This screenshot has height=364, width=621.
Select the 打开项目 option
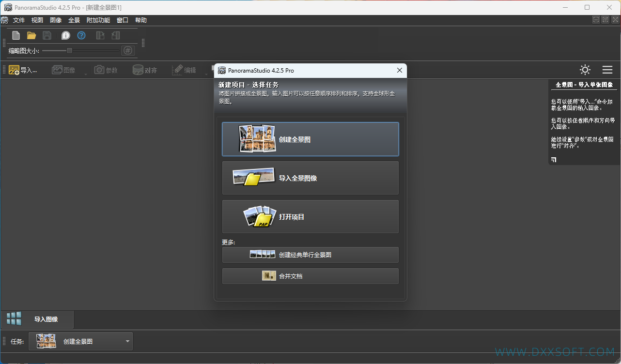pos(310,217)
